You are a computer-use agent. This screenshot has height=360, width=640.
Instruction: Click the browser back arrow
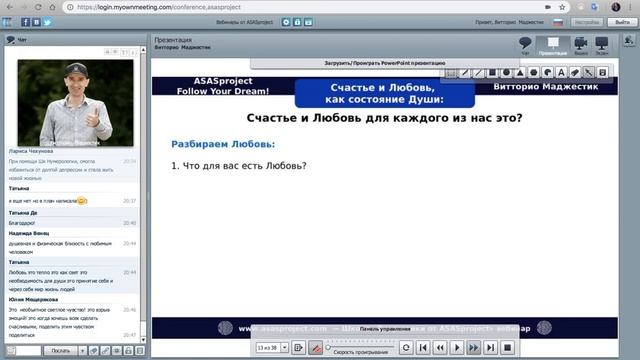(x=10, y=7)
